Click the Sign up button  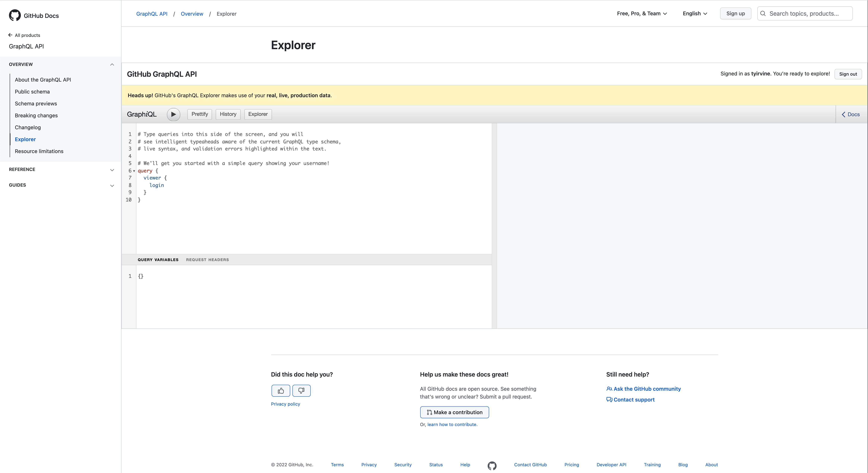point(736,13)
